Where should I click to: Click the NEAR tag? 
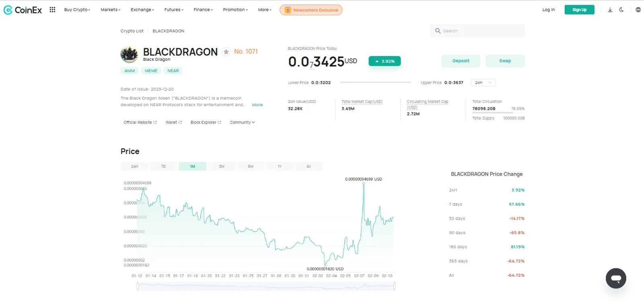(173, 71)
